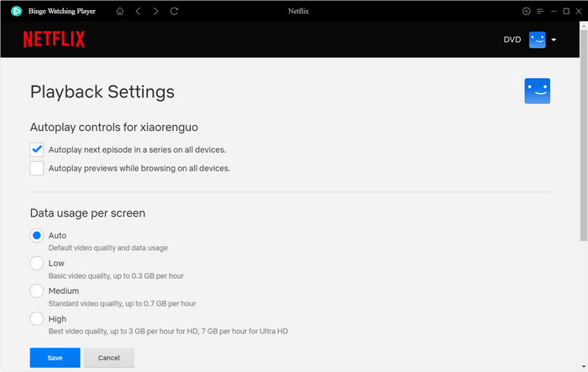Viewport: 588px width, 372px height.
Task: Click the profile avatar in the header
Action: click(538, 39)
